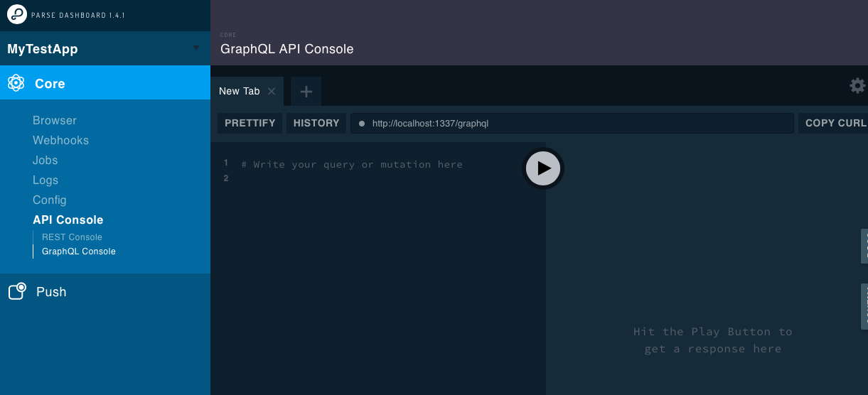The width and height of the screenshot is (868, 395).
Task: Switch to the REST Console
Action: click(72, 237)
